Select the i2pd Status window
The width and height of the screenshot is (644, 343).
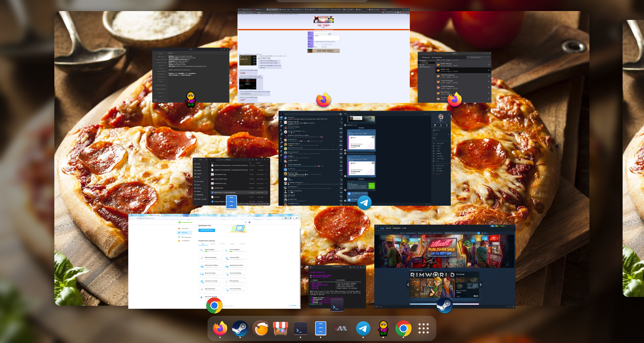[191, 75]
